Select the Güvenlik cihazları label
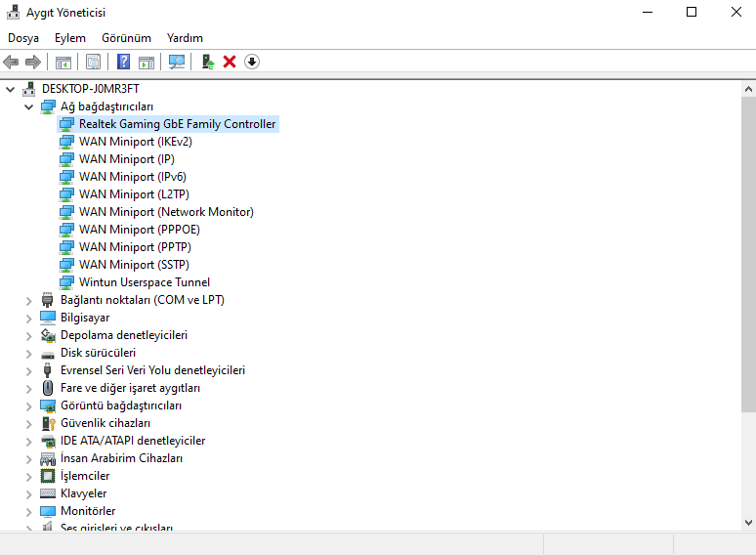The width and height of the screenshot is (756, 555). pyautogui.click(x=105, y=423)
